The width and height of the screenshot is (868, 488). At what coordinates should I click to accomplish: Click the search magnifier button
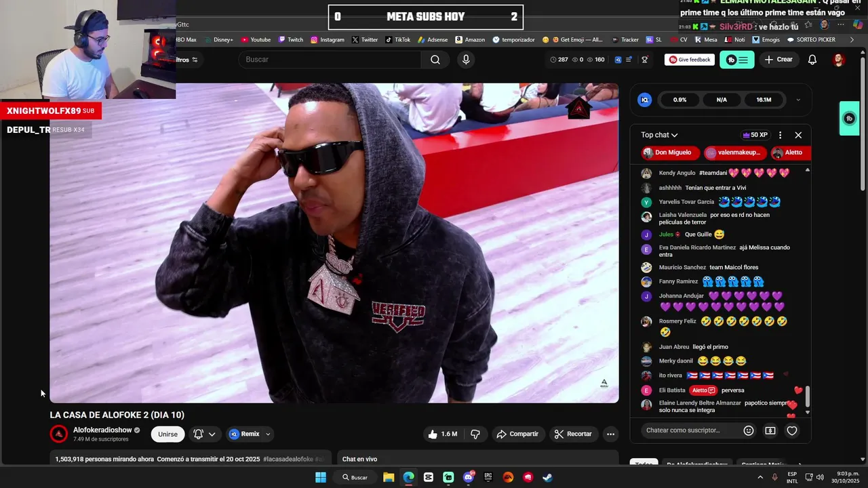[435, 60]
